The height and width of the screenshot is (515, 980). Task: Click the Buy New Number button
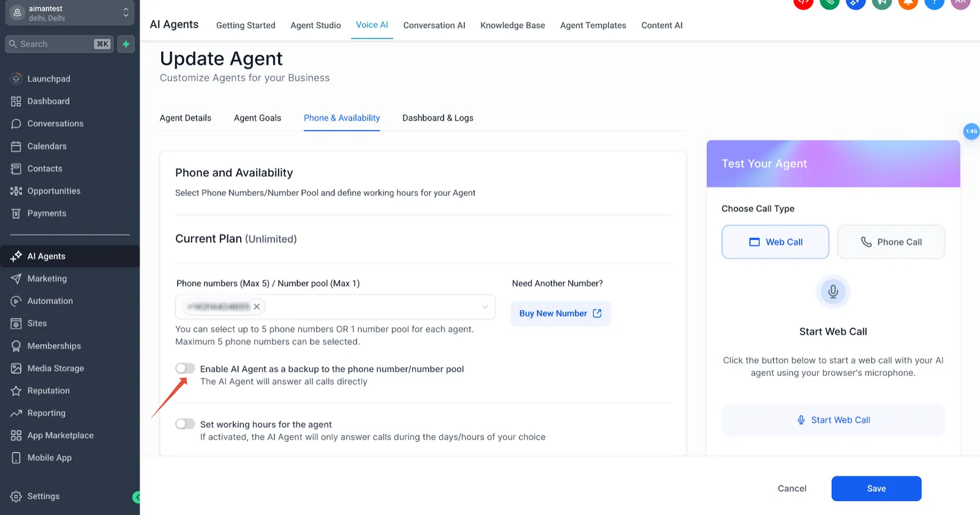560,314
